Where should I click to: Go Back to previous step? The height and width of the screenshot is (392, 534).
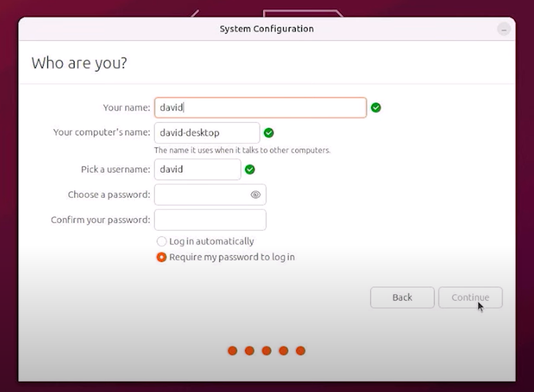[402, 298]
